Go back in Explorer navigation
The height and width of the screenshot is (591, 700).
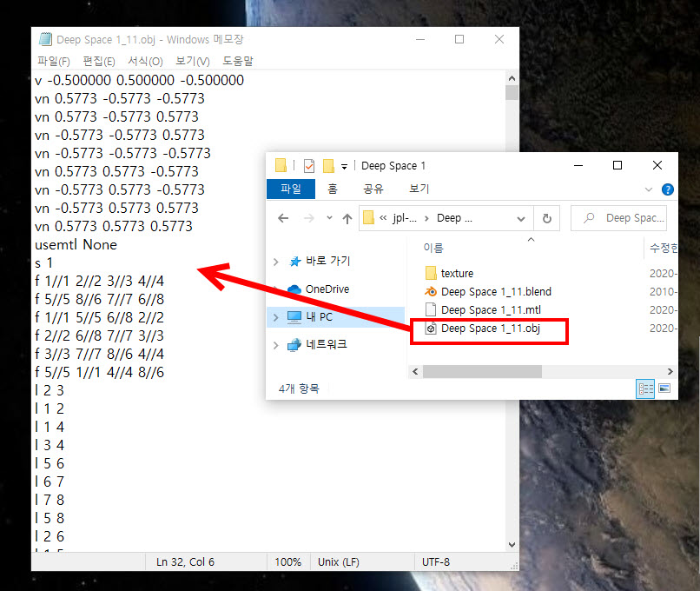283,218
